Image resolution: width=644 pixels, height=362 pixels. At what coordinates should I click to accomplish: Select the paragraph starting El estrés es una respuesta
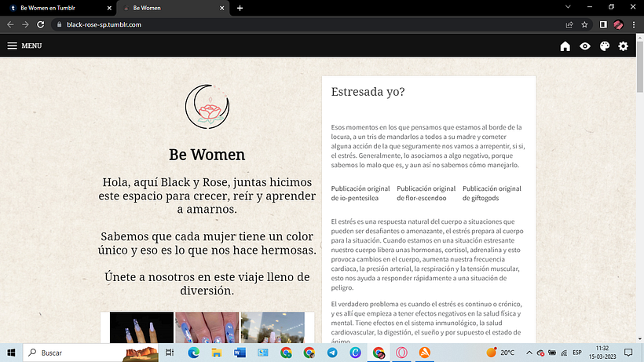(427, 254)
